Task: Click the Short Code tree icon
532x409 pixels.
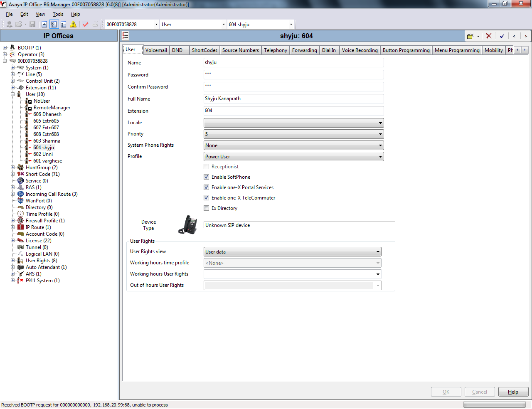Action: pos(20,174)
